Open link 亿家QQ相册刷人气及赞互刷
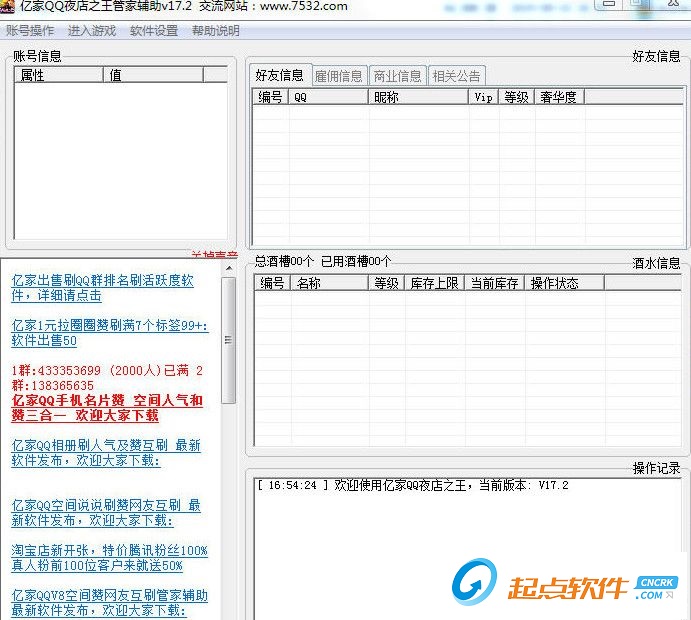The image size is (691, 620). pos(106,453)
